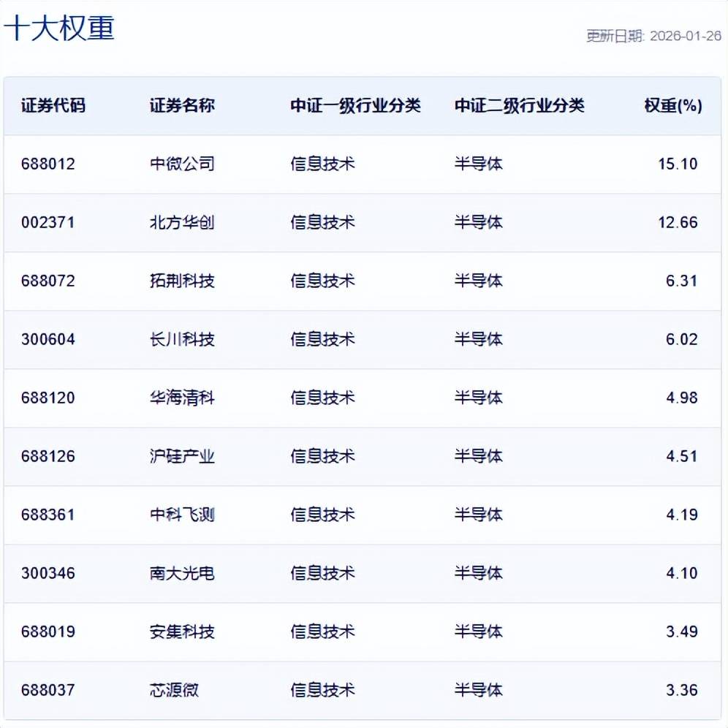
Task: Click the 15.10 weight value
Action: coord(678,164)
